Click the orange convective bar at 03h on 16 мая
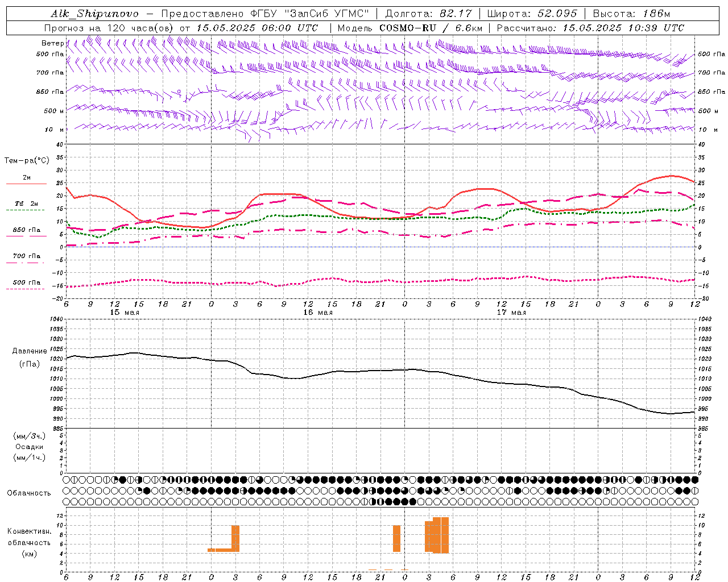 [x=235, y=538]
